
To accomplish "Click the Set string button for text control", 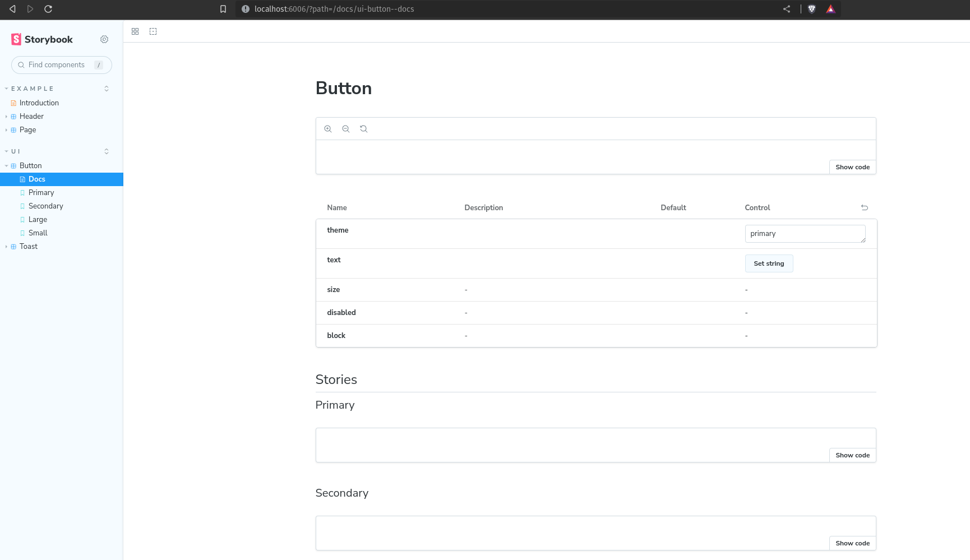I will click(x=769, y=263).
